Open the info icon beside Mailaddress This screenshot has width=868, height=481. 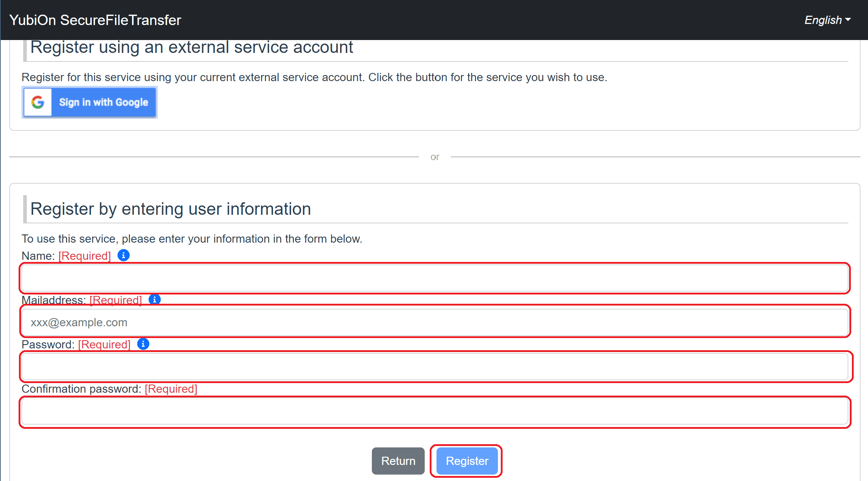(154, 299)
